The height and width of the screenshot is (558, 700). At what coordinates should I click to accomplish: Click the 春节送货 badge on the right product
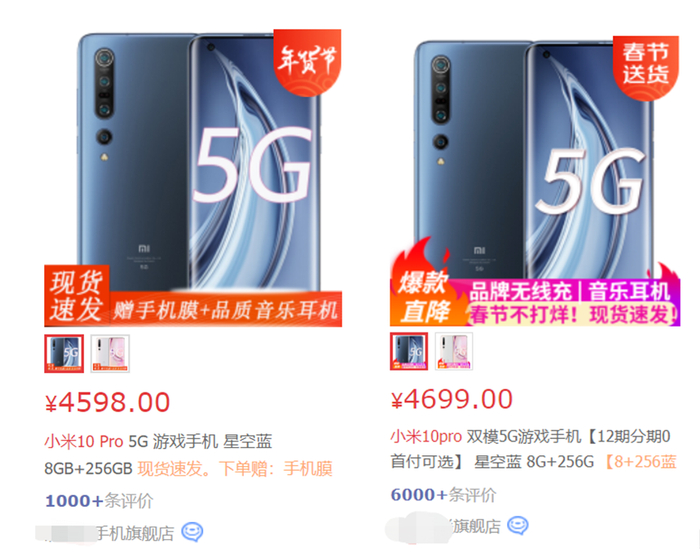tap(646, 67)
